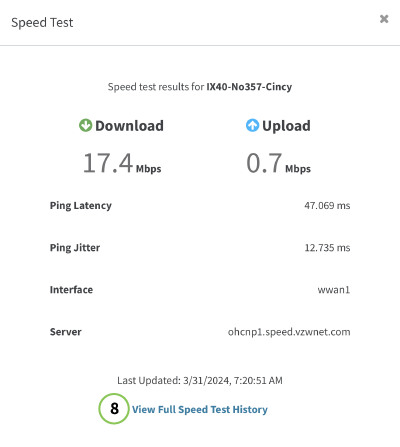Click the Ping Jitter label

point(75,248)
